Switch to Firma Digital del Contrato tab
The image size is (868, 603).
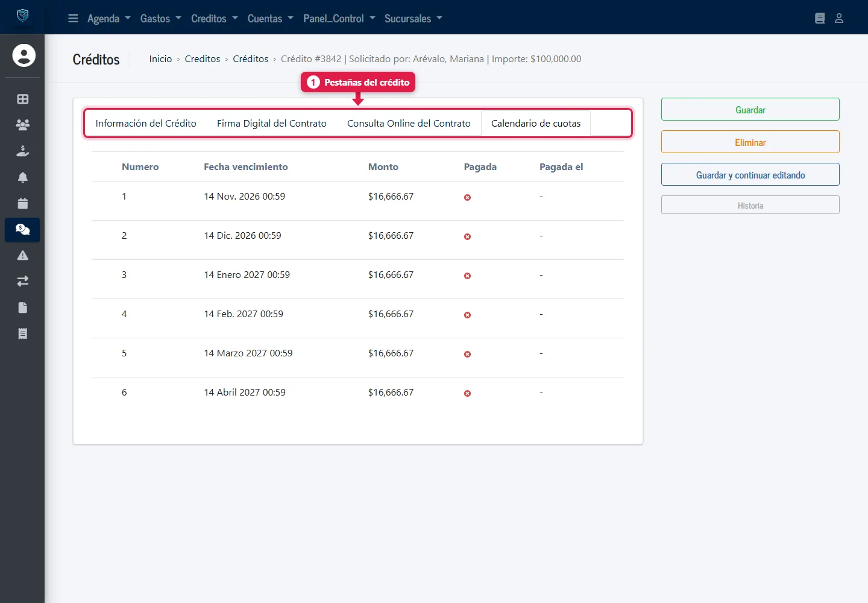pyautogui.click(x=272, y=123)
